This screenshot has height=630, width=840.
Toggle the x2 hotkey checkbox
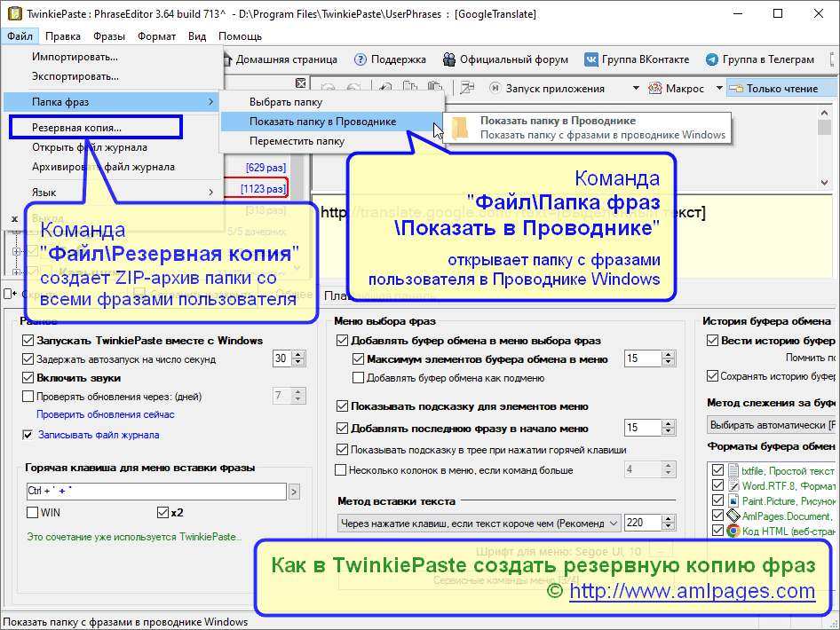162,512
